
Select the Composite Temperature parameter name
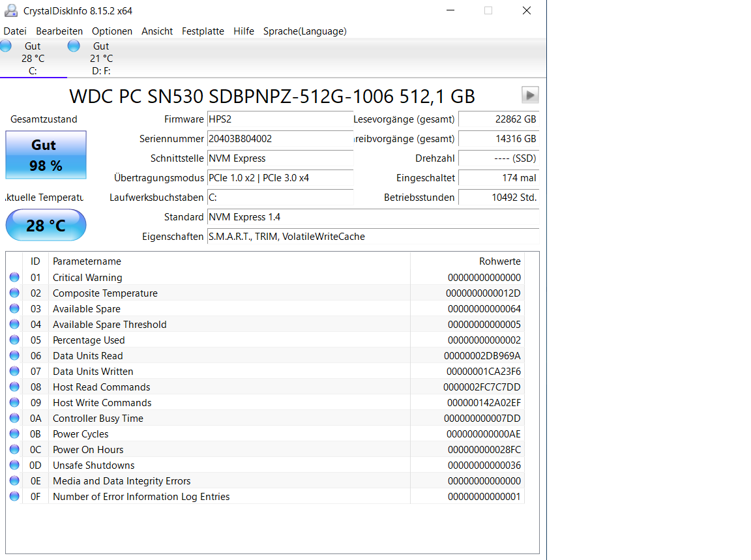pyautogui.click(x=105, y=293)
